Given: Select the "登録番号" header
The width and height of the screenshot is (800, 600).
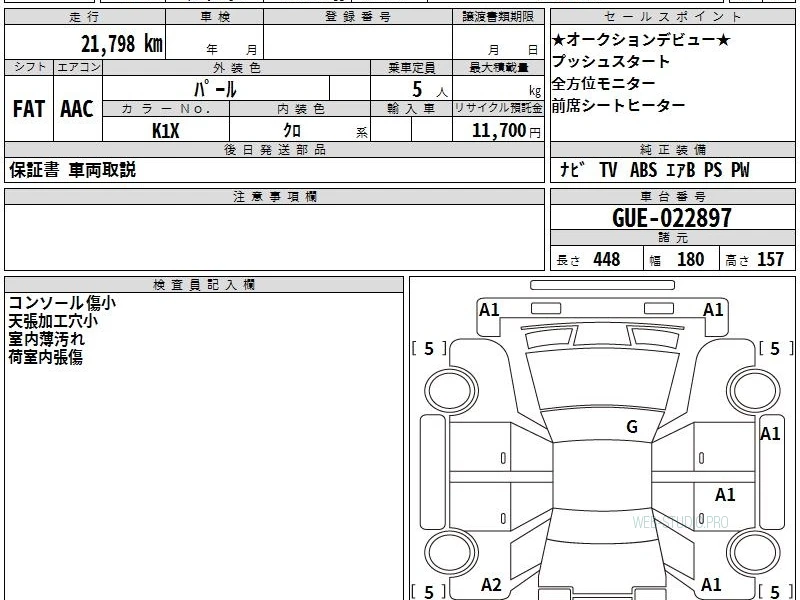Looking at the screenshot, I should 358,17.
